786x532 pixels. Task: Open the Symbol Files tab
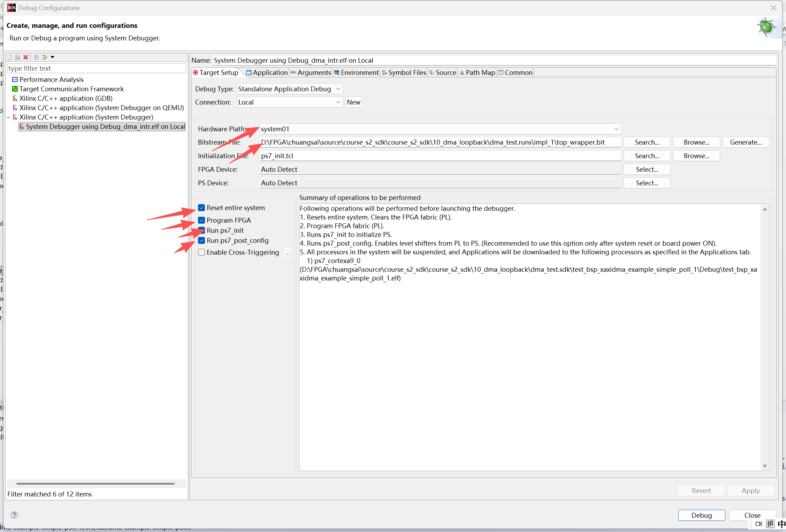point(404,72)
